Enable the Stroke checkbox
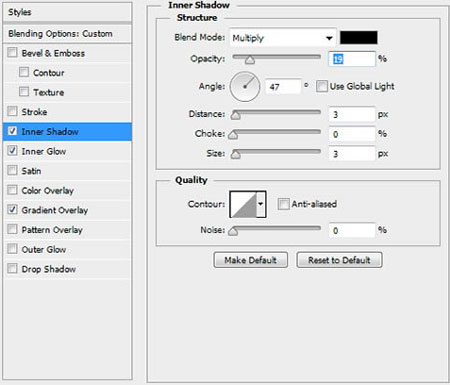Screen dimensions: 450x385 coord(12,111)
